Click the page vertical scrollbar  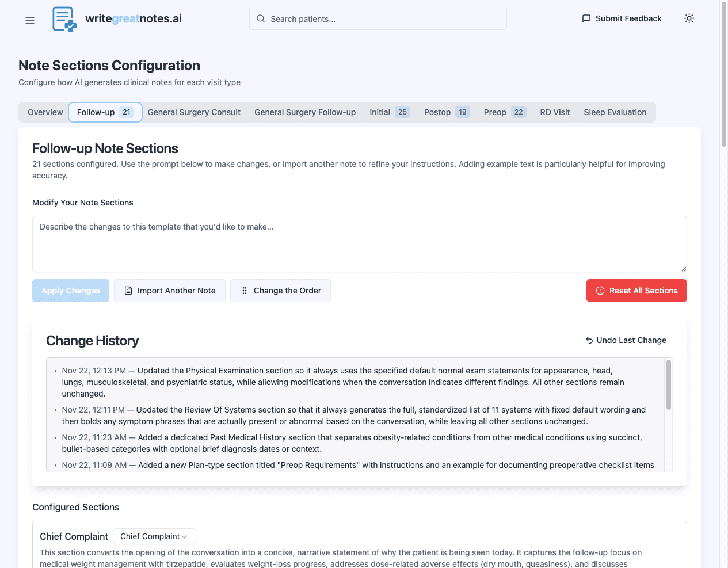[x=724, y=75]
